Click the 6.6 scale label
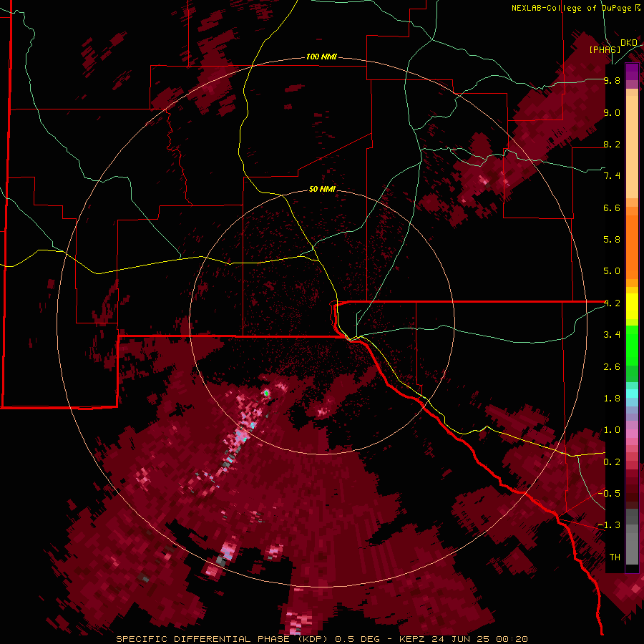 (612, 208)
